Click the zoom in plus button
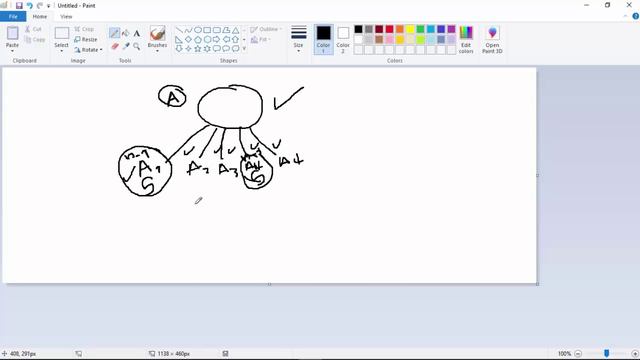Image resolution: width=640 pixels, height=360 pixels. [x=635, y=353]
